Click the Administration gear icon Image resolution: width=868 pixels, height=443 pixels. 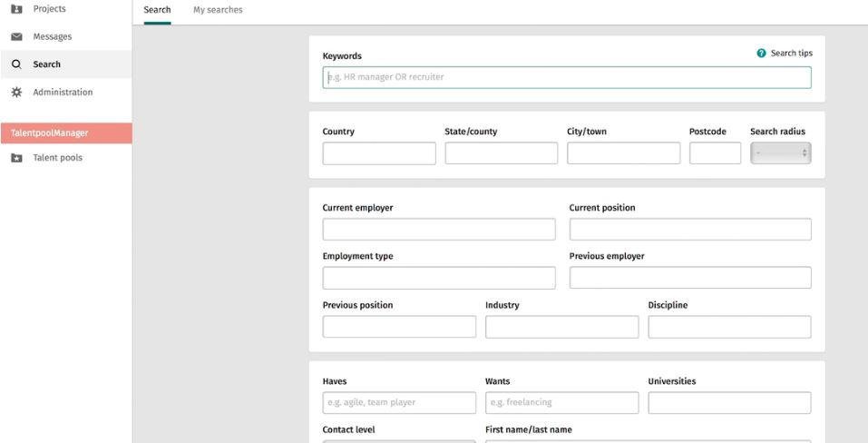point(16,93)
